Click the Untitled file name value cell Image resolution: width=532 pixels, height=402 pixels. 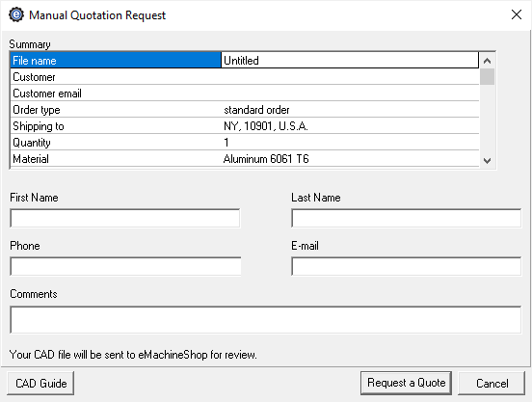(350, 61)
